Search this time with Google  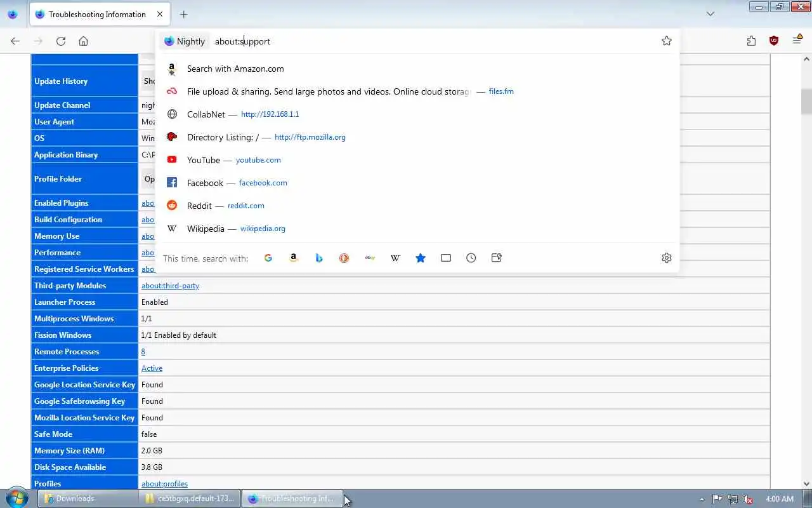coord(268,258)
